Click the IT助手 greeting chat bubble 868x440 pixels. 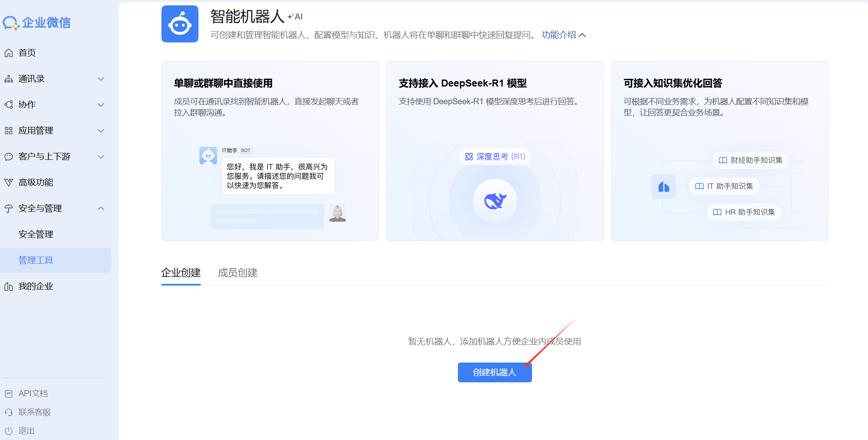click(278, 176)
